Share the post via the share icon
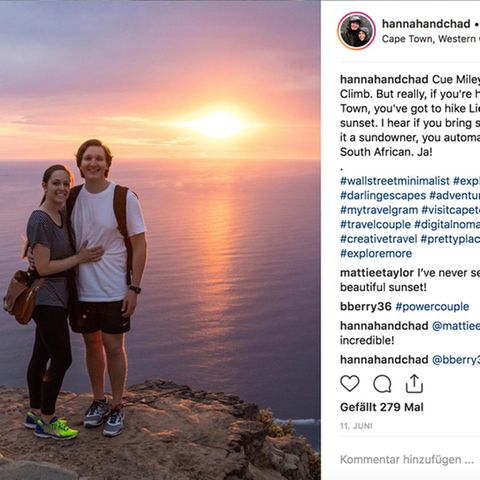 pyautogui.click(x=414, y=383)
